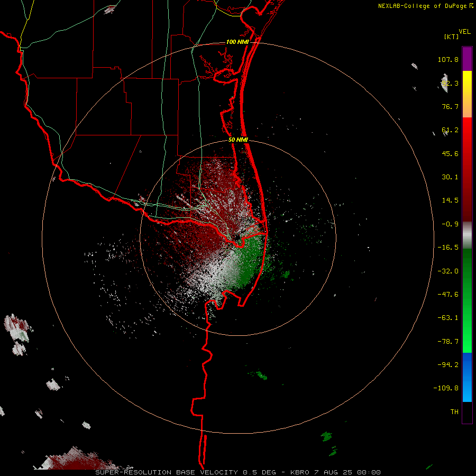Click the 14.5 velocity scale value

point(450,200)
